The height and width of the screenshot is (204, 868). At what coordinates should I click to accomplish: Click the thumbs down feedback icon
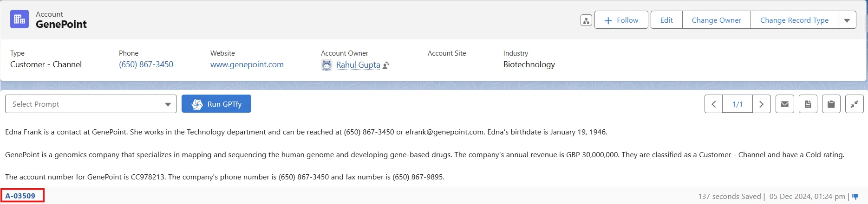click(855, 197)
